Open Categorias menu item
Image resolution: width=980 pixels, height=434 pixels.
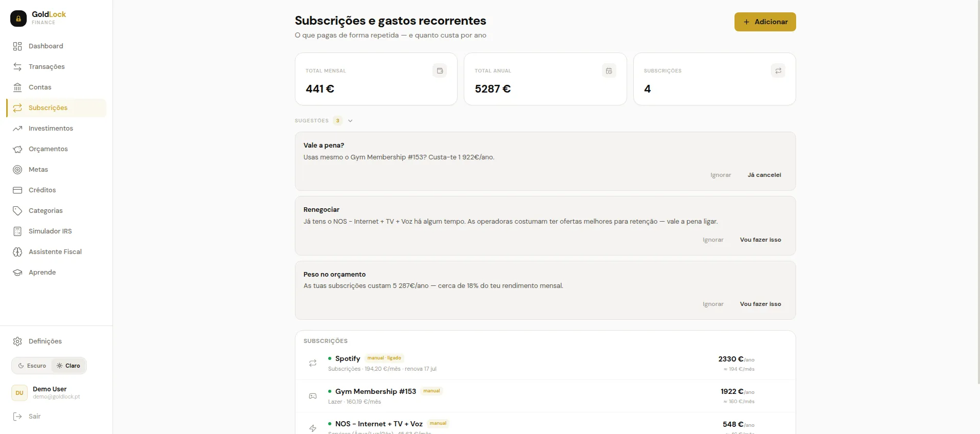click(56, 211)
